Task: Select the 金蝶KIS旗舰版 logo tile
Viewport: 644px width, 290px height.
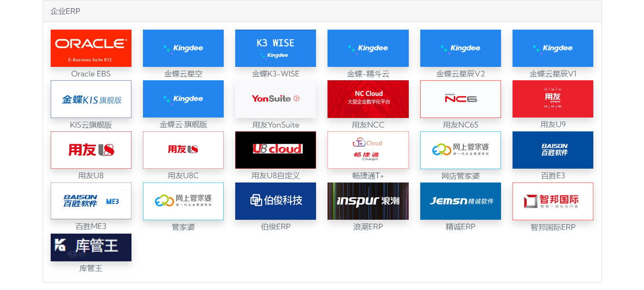Action: [91, 99]
